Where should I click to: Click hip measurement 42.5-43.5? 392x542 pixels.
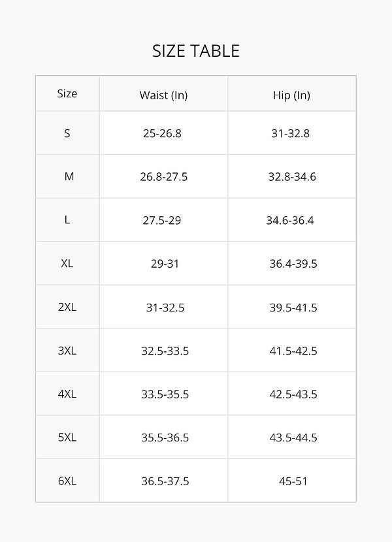pos(293,394)
